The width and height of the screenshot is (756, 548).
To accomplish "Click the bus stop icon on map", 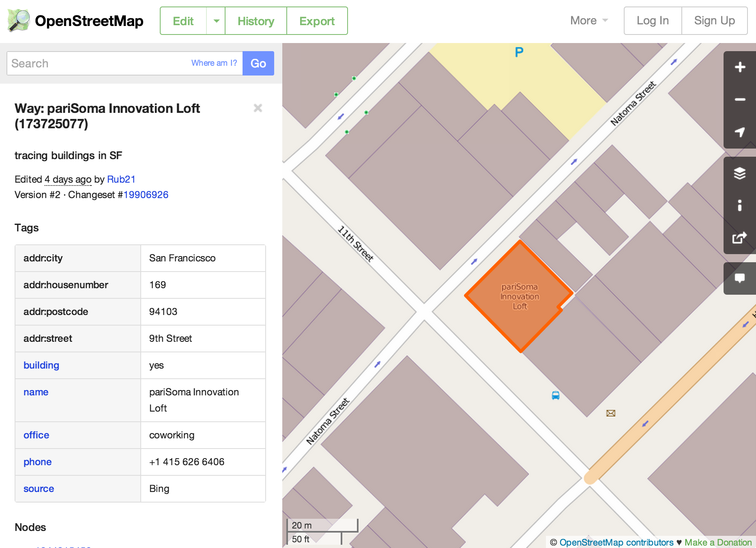I will (x=555, y=395).
